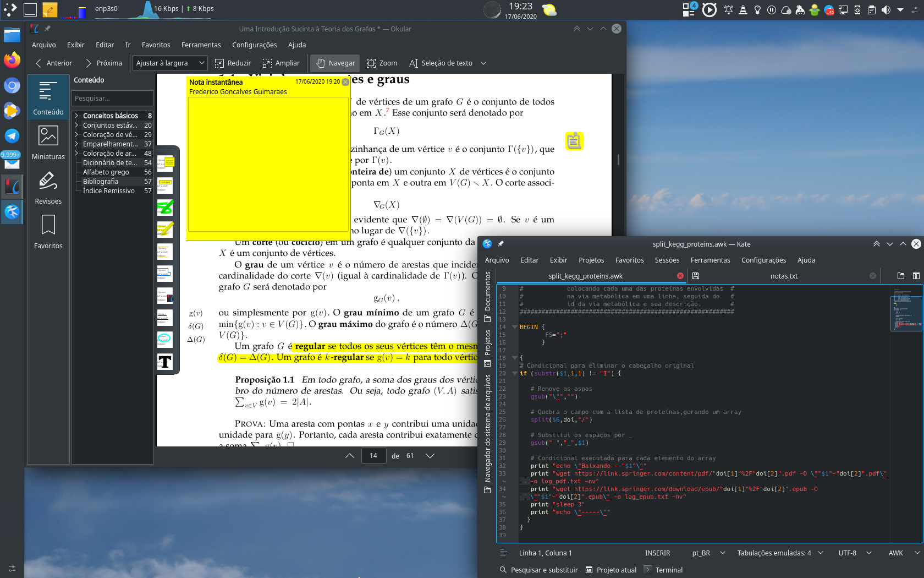The height and width of the screenshot is (578, 924).
Task: Select the yellow highlighter annotation tool
Action: click(x=165, y=230)
